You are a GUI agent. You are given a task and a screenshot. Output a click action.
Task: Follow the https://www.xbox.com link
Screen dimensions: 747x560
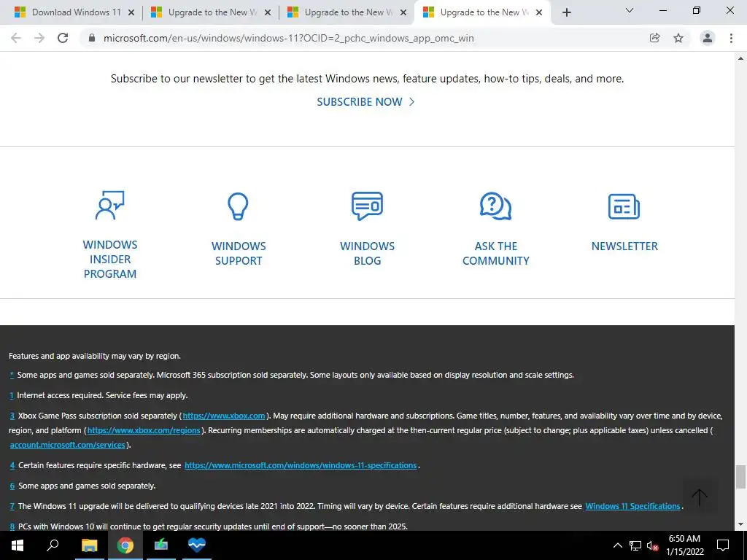224,416
